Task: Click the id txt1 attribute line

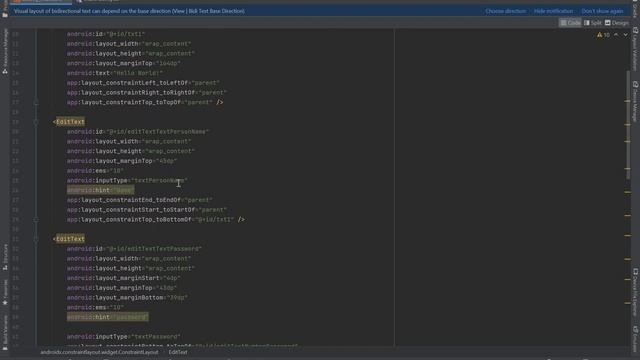Action: coord(106,34)
